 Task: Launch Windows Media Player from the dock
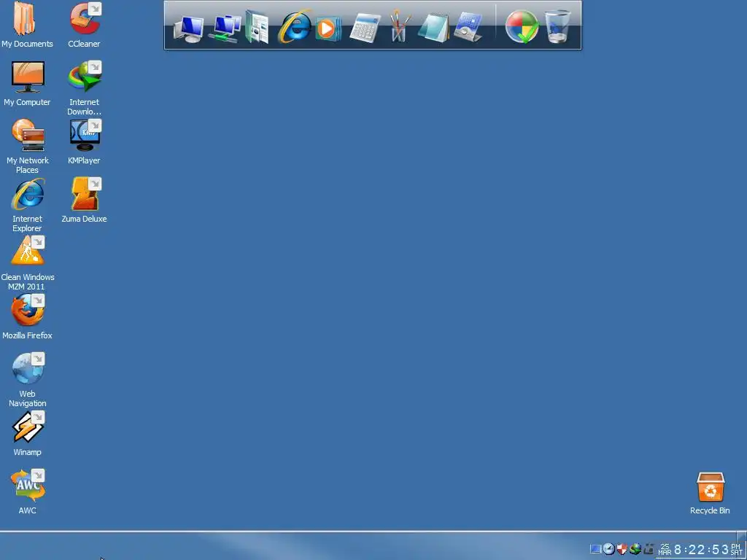[328, 28]
